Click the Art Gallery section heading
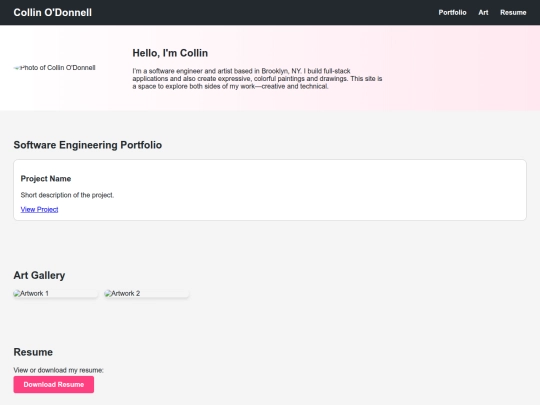Image resolution: width=540 pixels, height=405 pixels. (39, 275)
